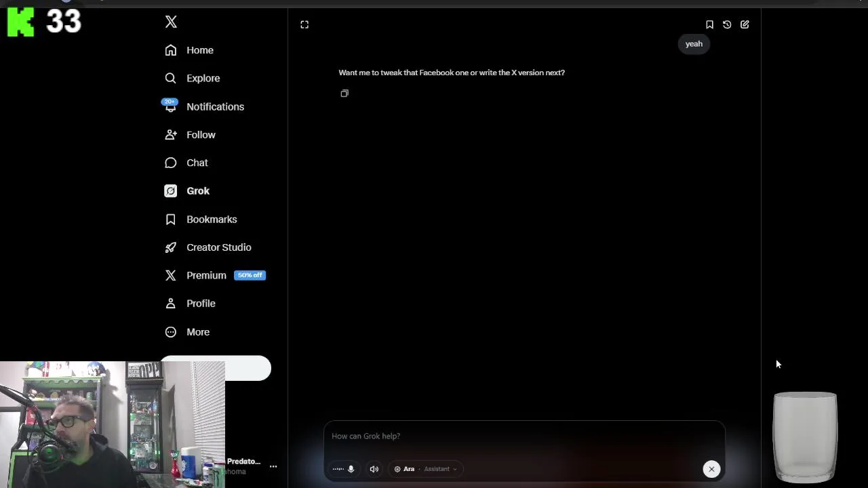Focus the 'How can Grok help?' input
The height and width of the screenshot is (488, 868).
click(524, 436)
